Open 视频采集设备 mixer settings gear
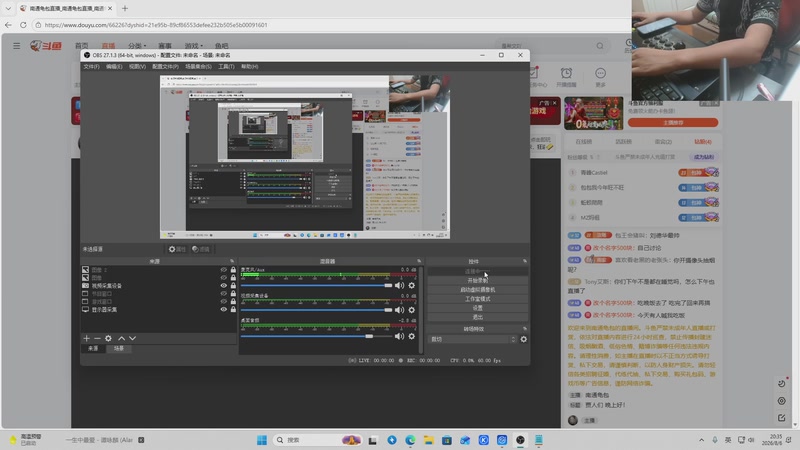Viewport: 800px width, 450px height. coord(412,310)
